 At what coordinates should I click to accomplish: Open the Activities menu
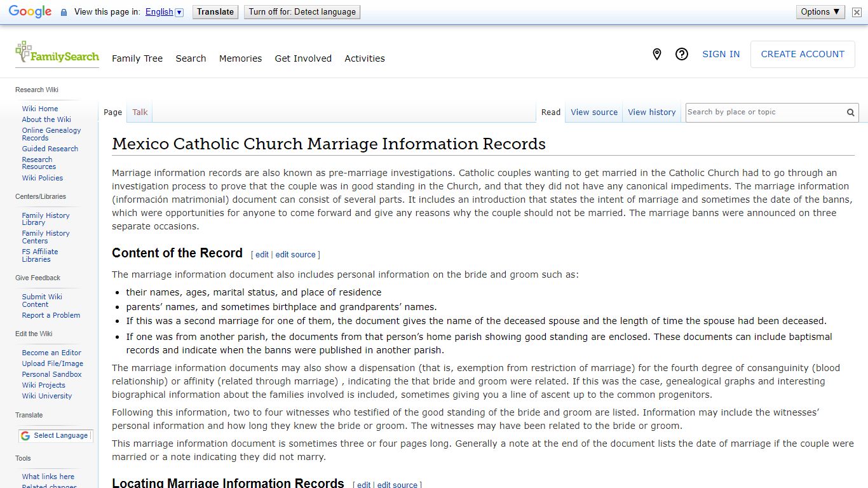point(365,58)
